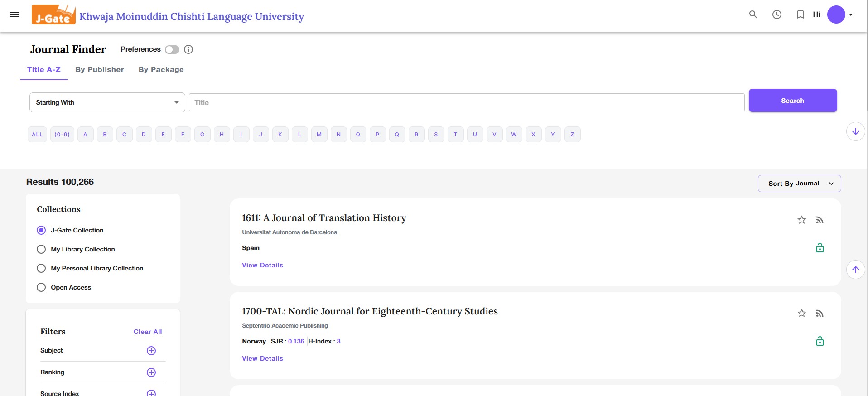The height and width of the screenshot is (396, 868).
Task: Open View Details for 1611 journal
Action: click(262, 265)
